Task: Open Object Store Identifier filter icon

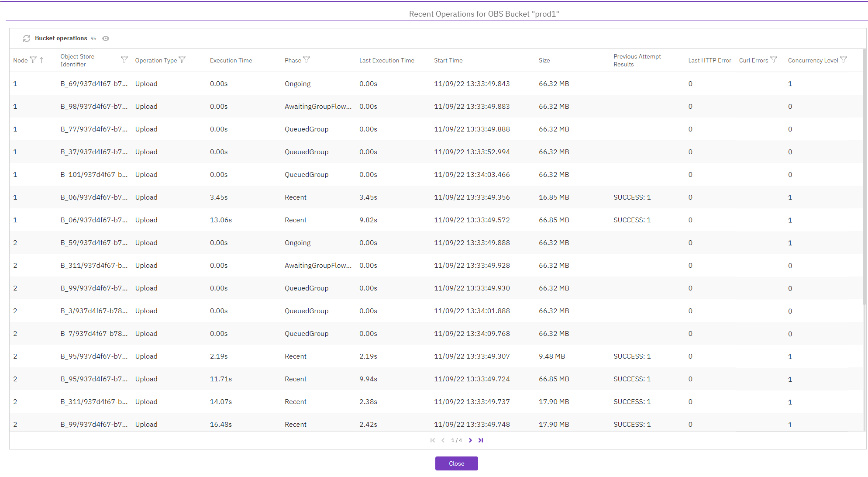Action: point(124,59)
